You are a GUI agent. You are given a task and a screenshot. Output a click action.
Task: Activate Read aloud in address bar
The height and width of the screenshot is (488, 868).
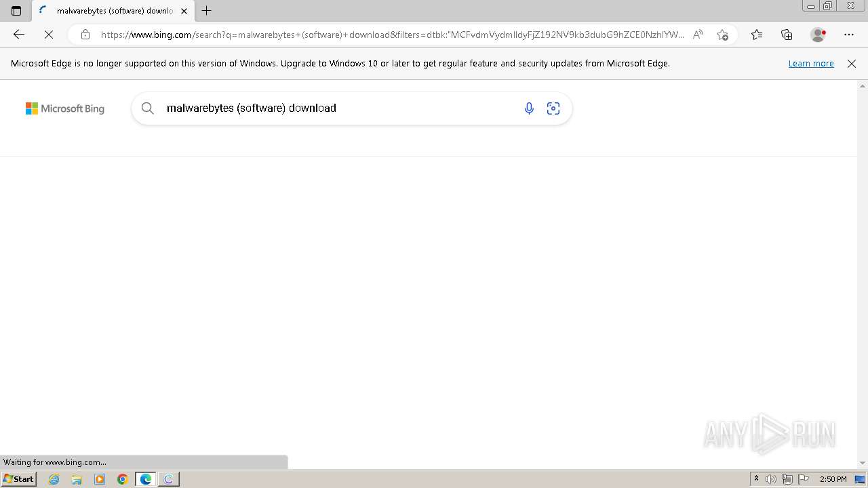[698, 35]
